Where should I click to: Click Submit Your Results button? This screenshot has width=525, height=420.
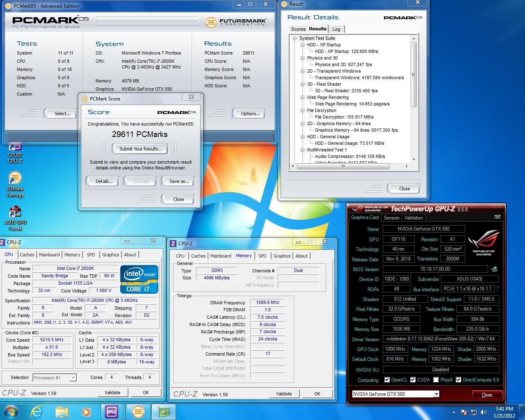140,149
